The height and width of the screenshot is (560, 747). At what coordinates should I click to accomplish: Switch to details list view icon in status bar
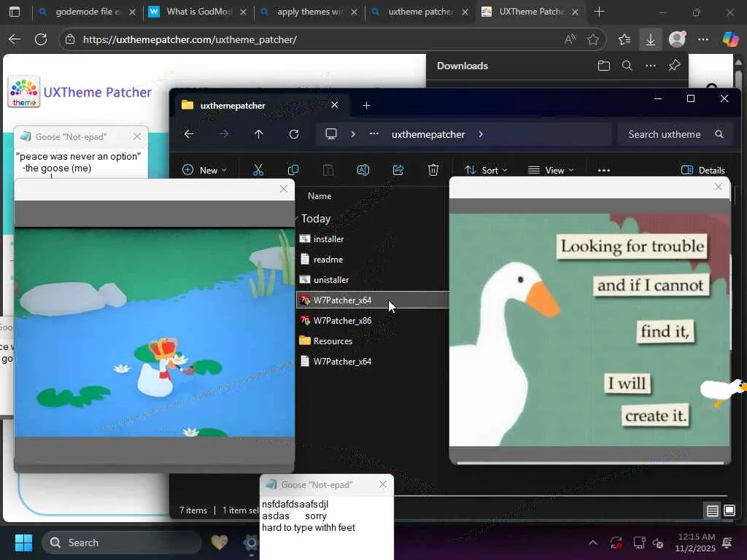coord(712,511)
